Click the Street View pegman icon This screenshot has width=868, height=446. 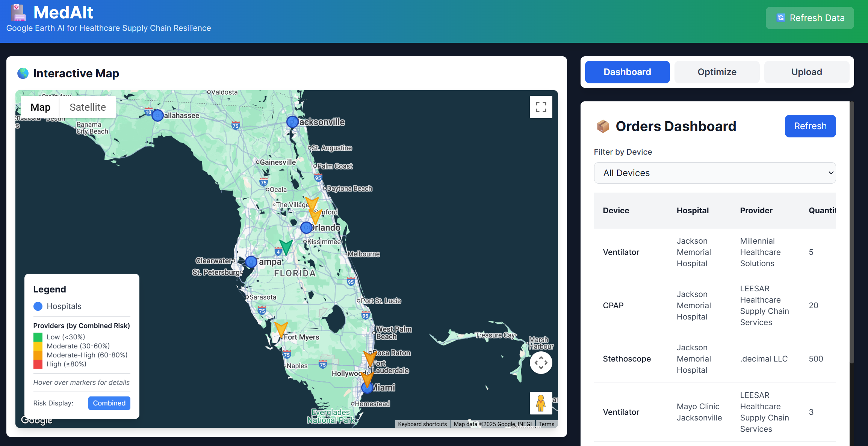coord(541,403)
